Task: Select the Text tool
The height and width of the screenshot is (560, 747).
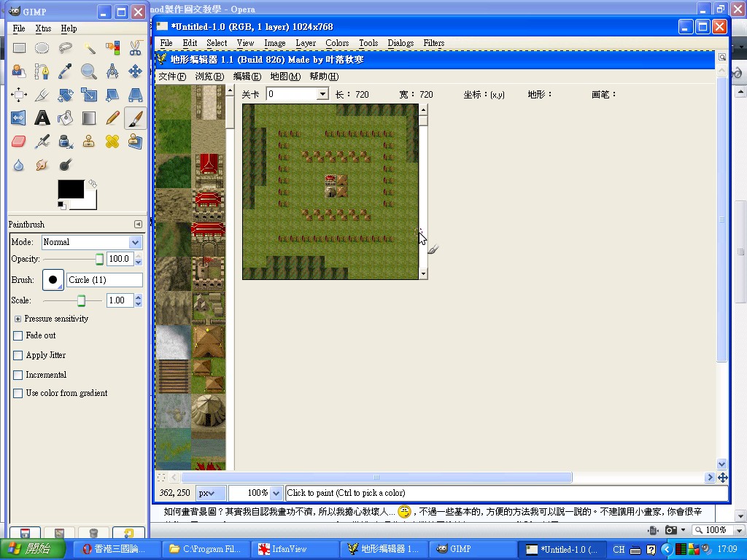Action: 42,118
